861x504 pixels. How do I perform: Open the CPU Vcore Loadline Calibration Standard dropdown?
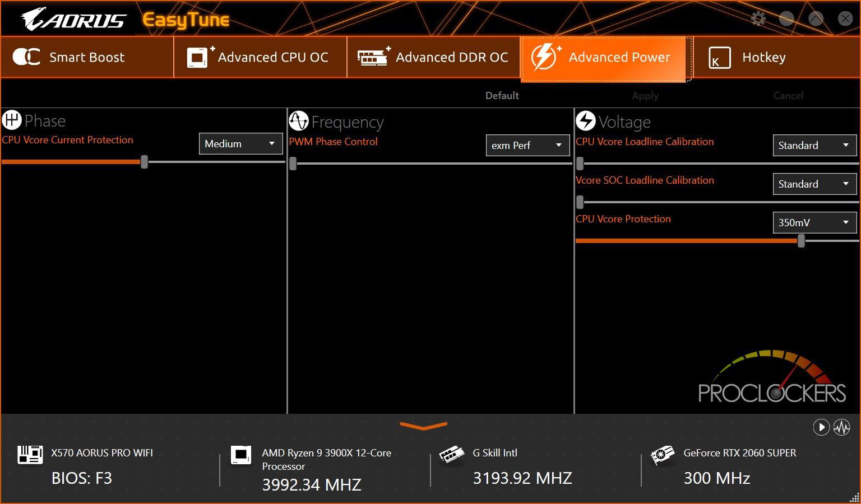(x=814, y=145)
